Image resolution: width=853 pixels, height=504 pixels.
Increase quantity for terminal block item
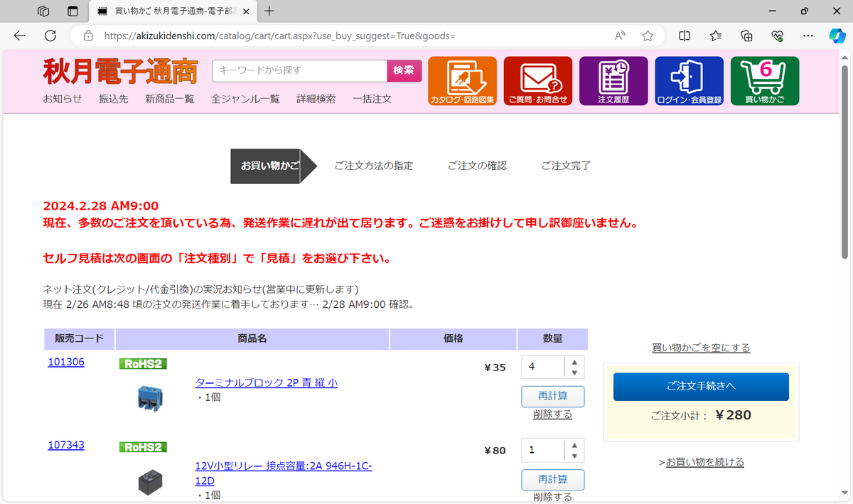coord(574,362)
